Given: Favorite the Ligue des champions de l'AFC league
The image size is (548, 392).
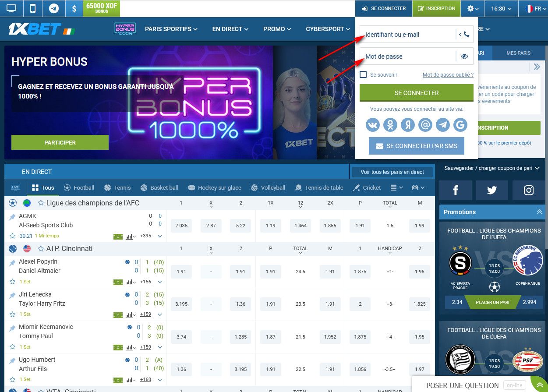Looking at the screenshot, I should (41, 203).
